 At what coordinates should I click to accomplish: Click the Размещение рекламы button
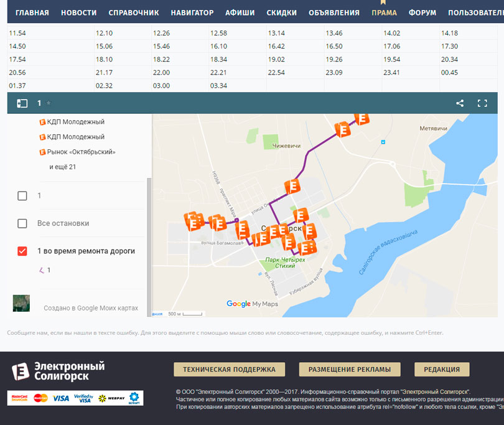point(349,369)
